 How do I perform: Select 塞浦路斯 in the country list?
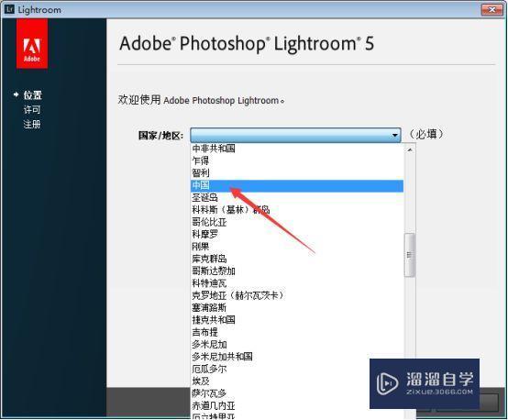point(297,308)
